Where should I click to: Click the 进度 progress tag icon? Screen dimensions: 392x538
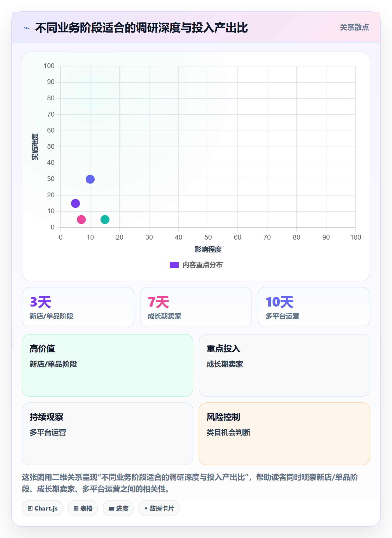tap(111, 509)
